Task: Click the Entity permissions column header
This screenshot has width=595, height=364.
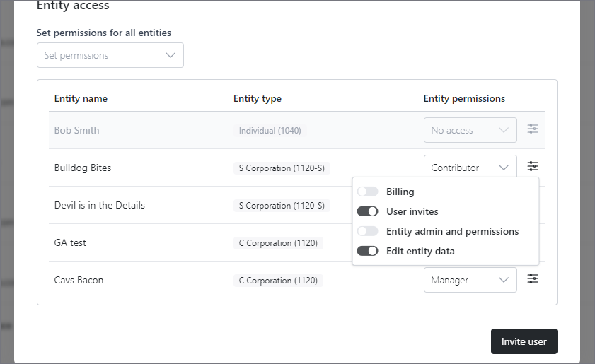Action: click(x=464, y=98)
